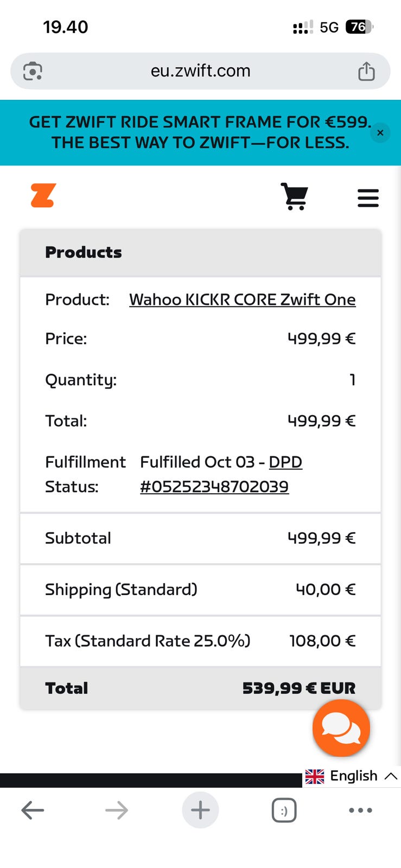
Task: Go back to the previous page
Action: pos(33,810)
